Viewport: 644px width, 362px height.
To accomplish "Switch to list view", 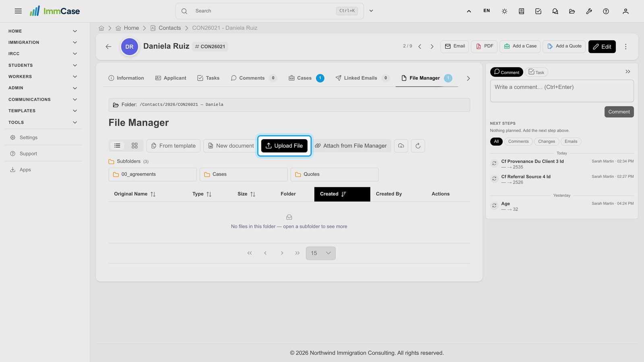I will 117,146.
